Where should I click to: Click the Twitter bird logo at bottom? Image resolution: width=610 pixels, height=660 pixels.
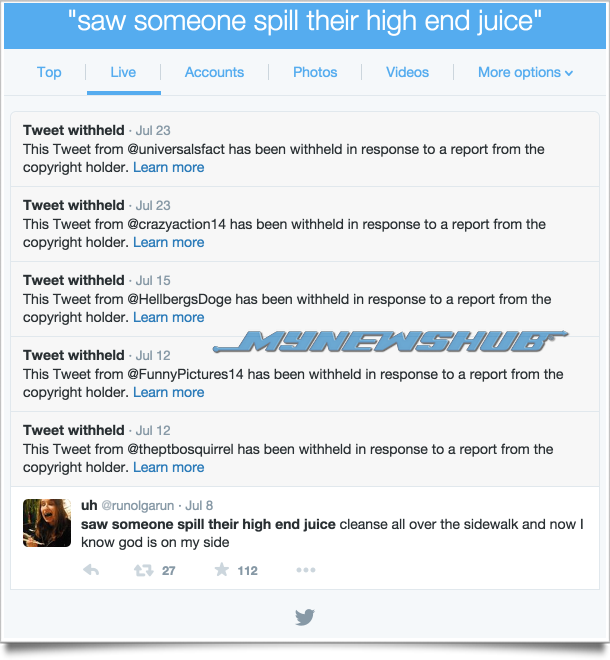pos(305,617)
